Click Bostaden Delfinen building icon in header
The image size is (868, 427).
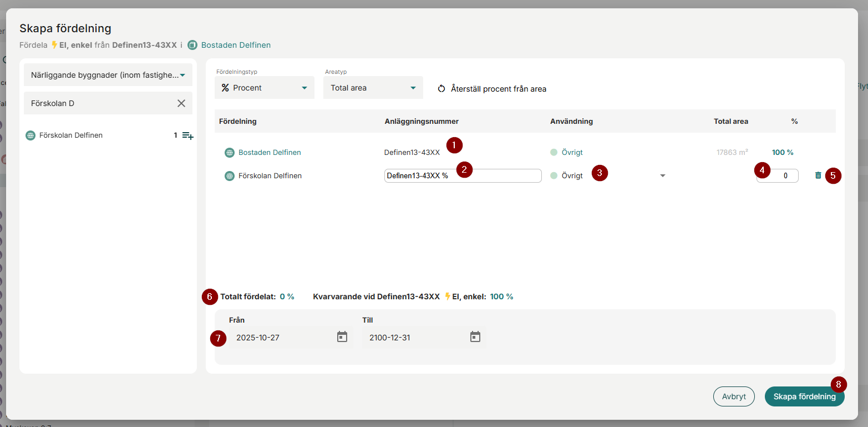point(192,45)
